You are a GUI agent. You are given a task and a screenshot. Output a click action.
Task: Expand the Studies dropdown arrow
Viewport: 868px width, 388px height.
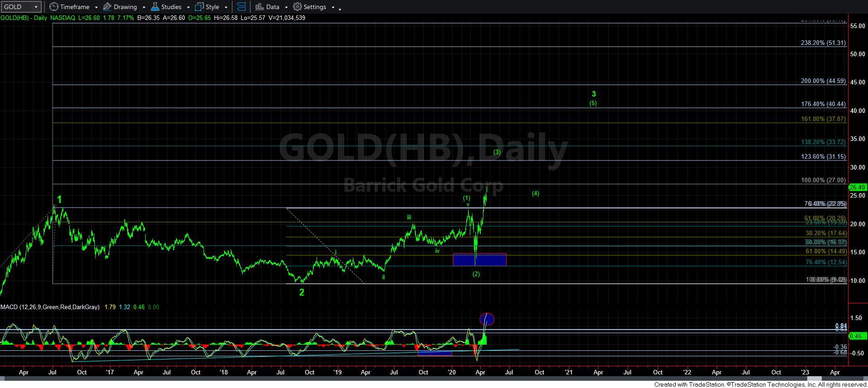point(188,7)
